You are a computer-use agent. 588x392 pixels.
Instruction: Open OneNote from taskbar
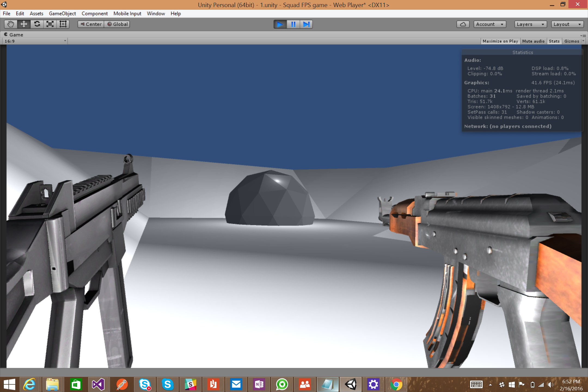point(259,384)
